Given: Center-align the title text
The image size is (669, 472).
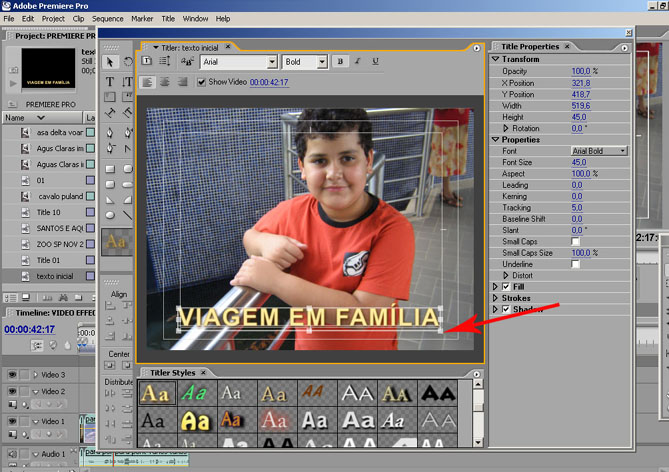Looking at the screenshot, I should point(165,81).
